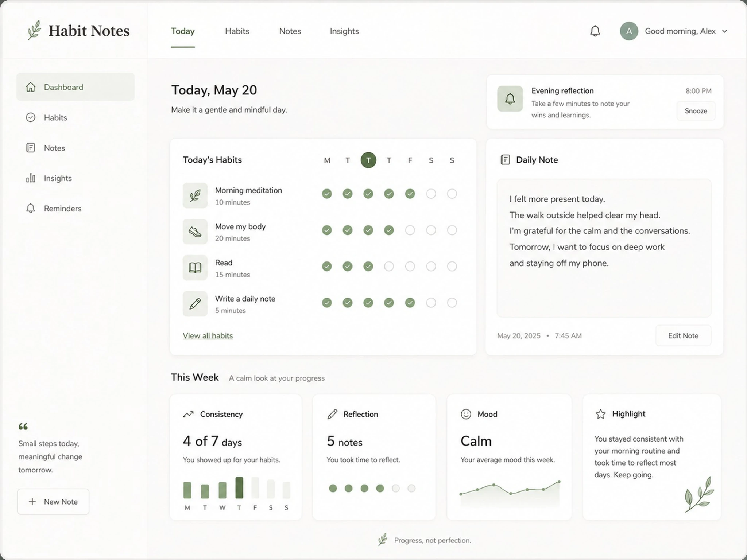Open notifications bell in the top bar
This screenshot has height=560, width=747.
(595, 31)
